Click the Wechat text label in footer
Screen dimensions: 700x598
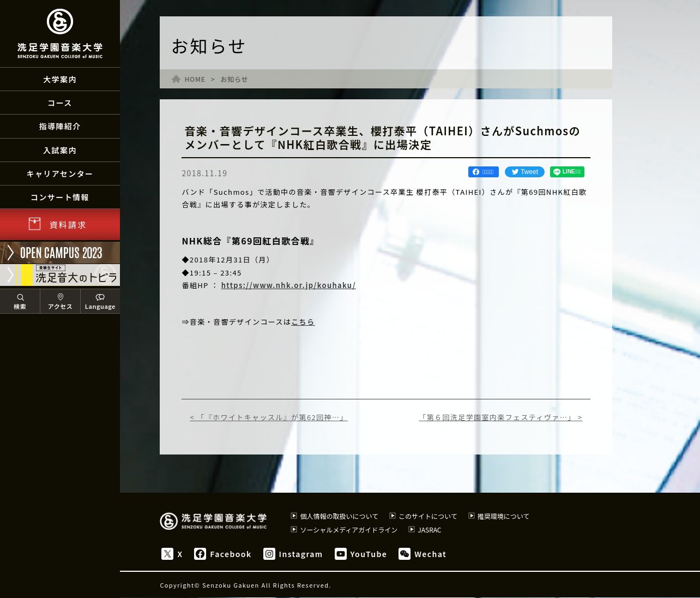tap(430, 554)
